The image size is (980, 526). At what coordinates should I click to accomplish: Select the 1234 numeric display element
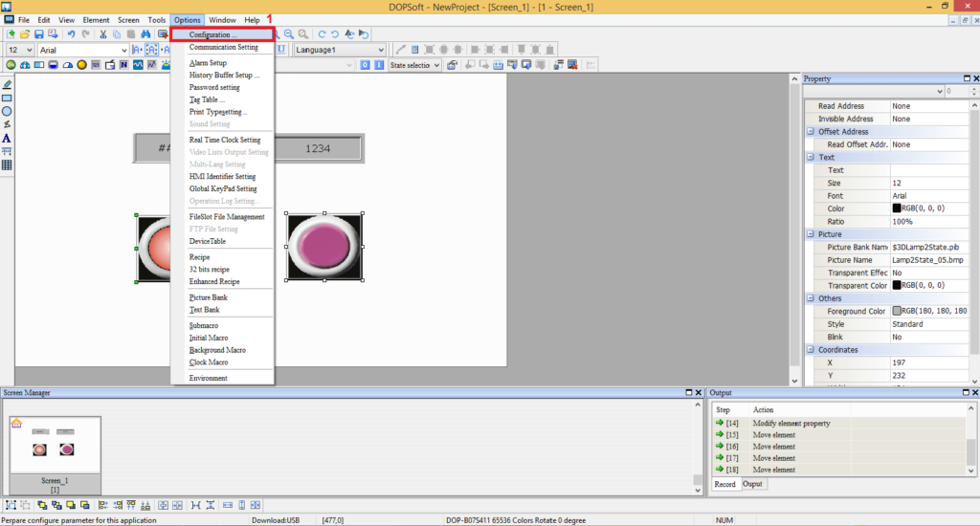tap(318, 148)
